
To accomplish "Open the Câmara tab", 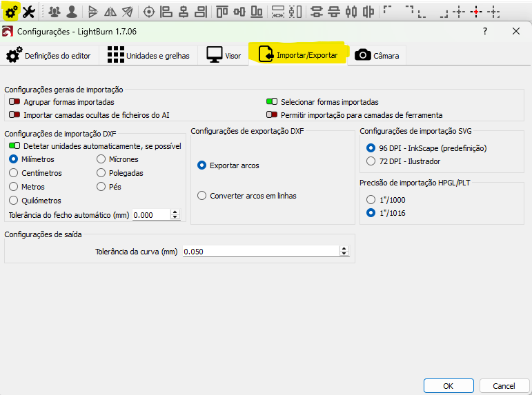I will (x=377, y=56).
